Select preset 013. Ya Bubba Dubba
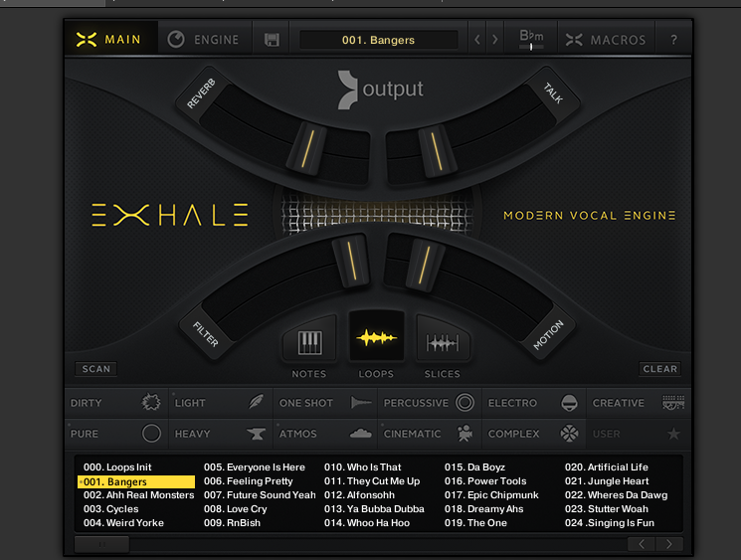 click(374, 509)
